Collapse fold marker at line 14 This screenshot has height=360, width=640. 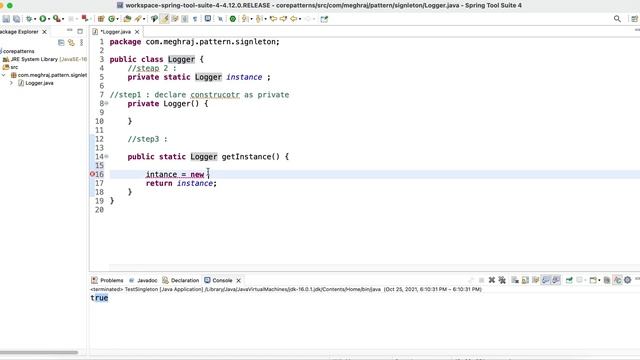point(107,156)
